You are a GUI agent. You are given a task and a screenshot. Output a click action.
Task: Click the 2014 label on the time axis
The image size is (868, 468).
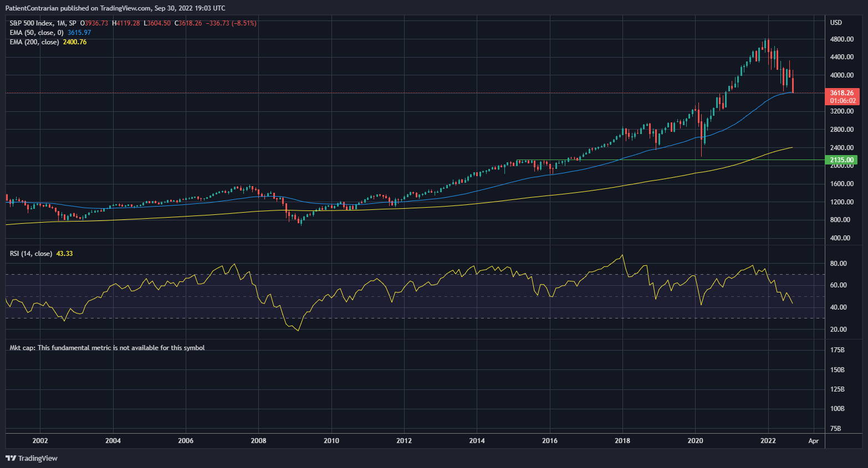pyautogui.click(x=477, y=441)
